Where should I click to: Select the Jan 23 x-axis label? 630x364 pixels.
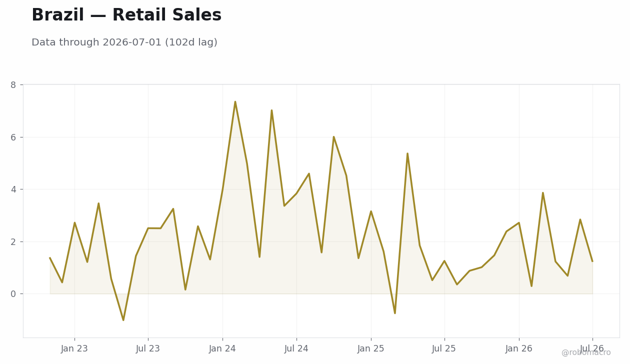pos(74,348)
